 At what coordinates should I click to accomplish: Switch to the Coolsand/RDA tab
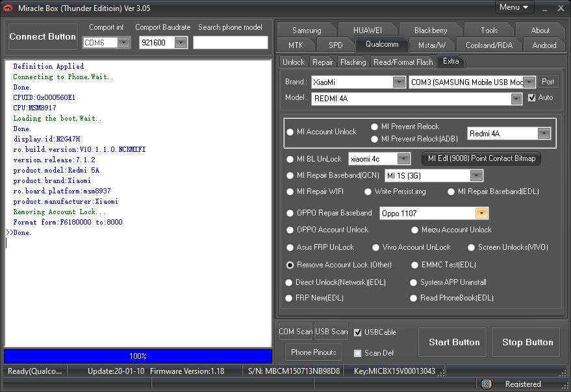[x=489, y=45]
